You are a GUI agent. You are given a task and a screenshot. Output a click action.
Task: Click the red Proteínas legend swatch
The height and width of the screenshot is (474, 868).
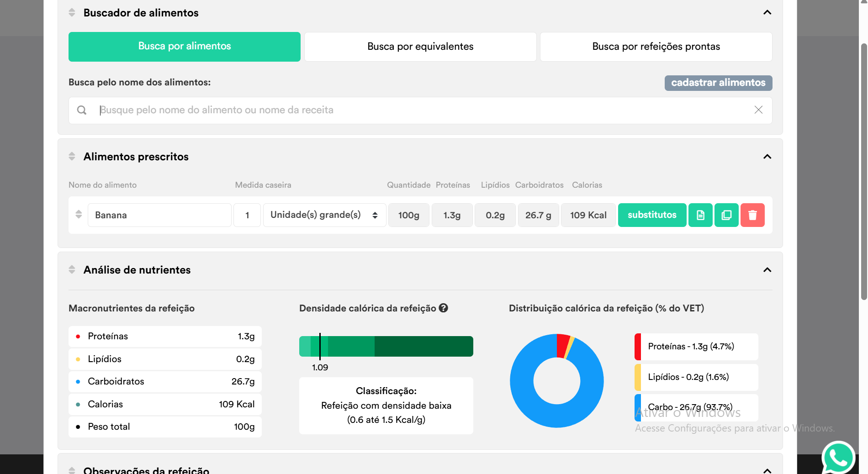[638, 347]
